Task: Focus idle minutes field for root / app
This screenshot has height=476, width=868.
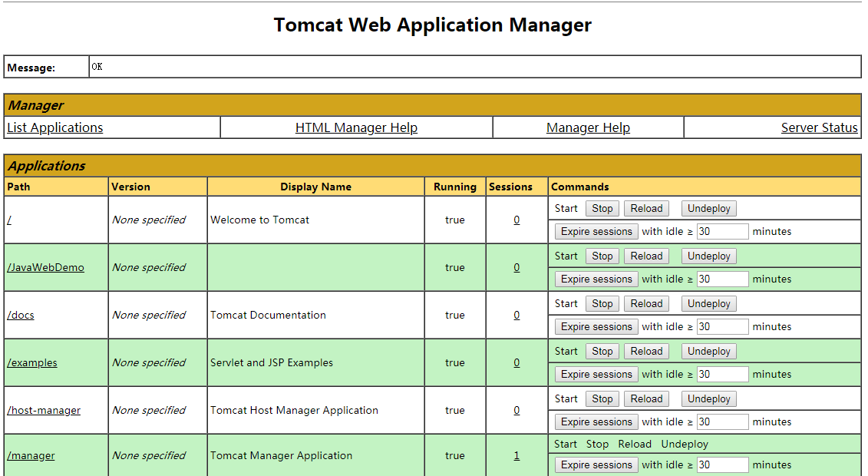Action: pyautogui.click(x=722, y=231)
